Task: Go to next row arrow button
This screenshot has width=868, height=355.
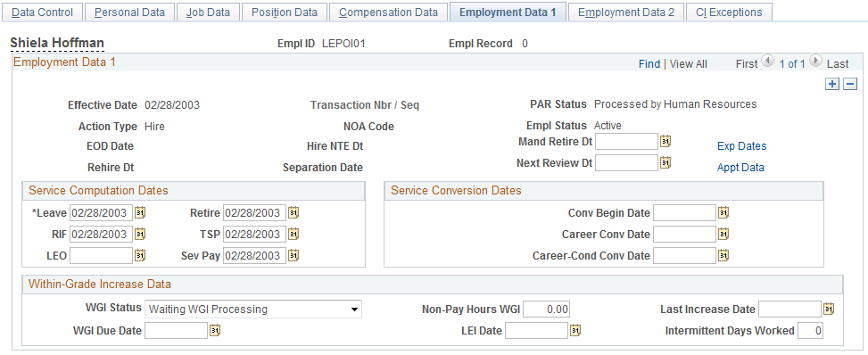Action: pos(816,62)
